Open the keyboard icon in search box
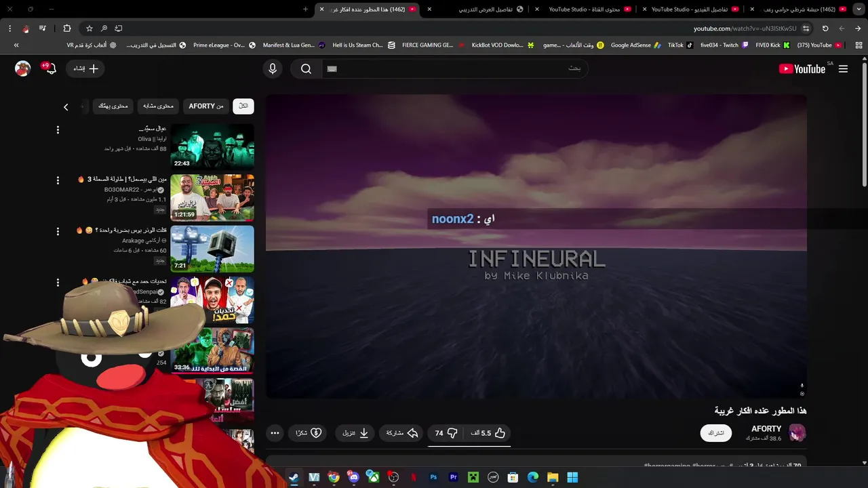The image size is (868, 488). point(332,68)
